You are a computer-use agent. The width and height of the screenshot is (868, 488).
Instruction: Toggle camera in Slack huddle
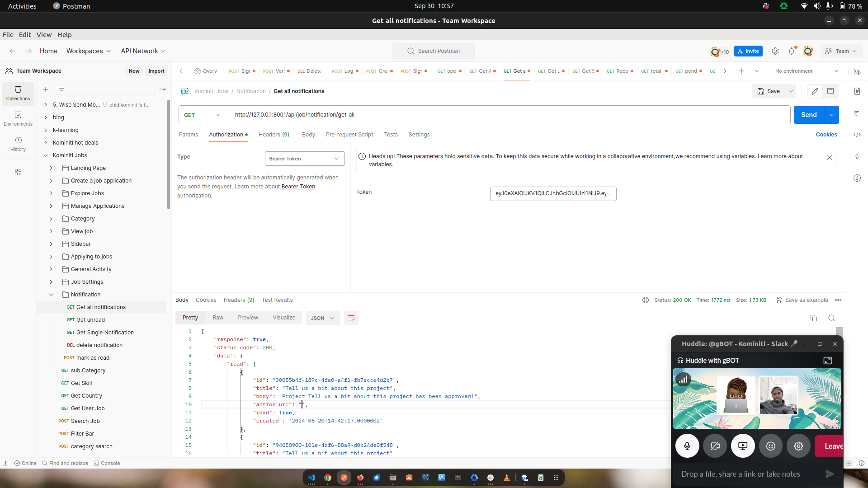point(715,446)
